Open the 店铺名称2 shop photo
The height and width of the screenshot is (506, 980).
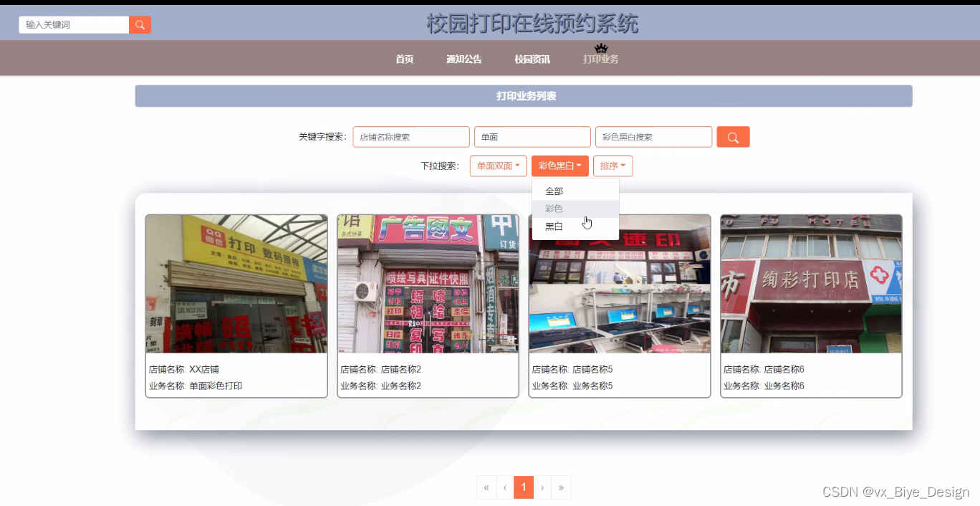point(428,284)
